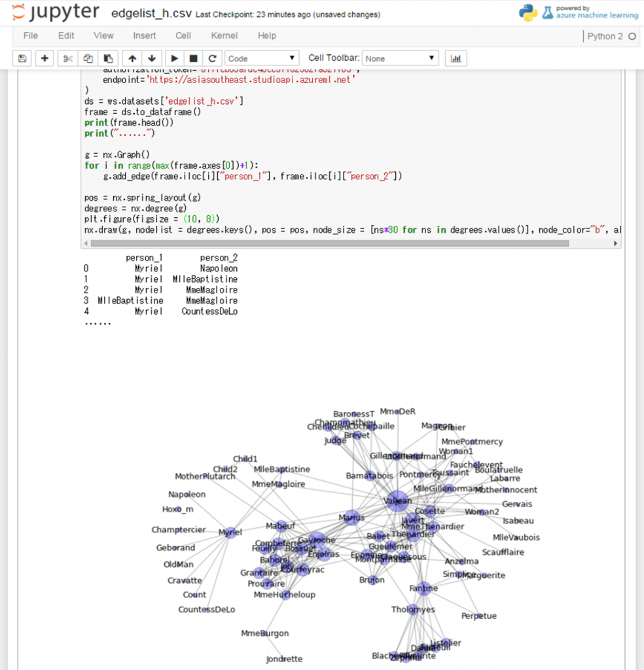This screenshot has width=644, height=670.
Task: Click the MmeDeR label in the graph
Action: click(x=398, y=412)
